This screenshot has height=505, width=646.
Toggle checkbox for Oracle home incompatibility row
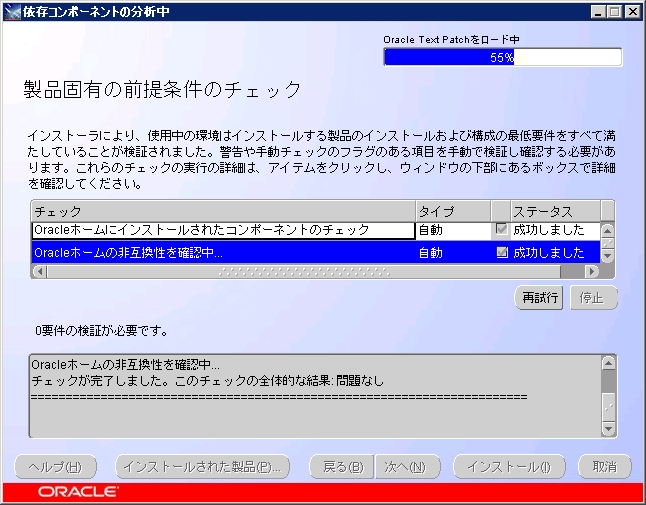pyautogui.click(x=502, y=253)
